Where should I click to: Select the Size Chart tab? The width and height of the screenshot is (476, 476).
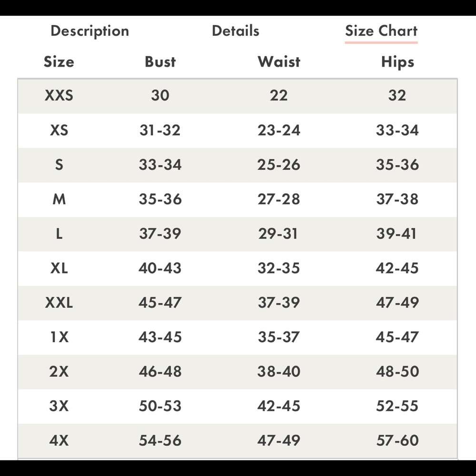pos(381,30)
